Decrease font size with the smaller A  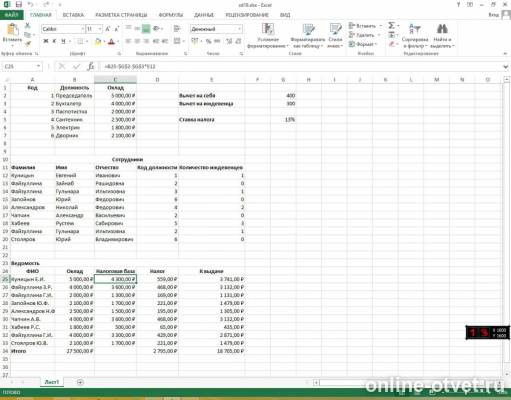(x=117, y=29)
